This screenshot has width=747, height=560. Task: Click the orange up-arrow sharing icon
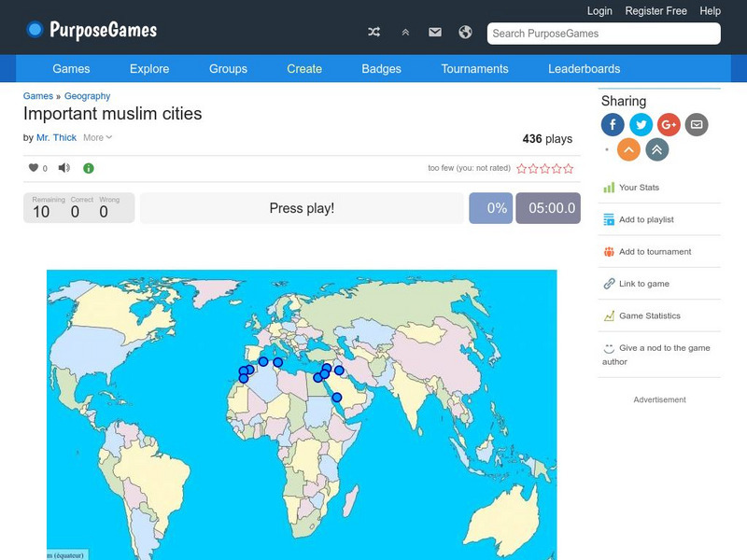629,149
